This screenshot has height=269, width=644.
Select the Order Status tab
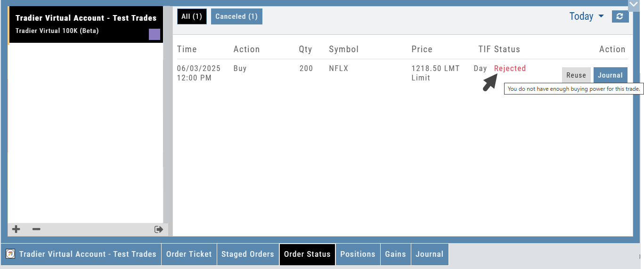click(307, 254)
